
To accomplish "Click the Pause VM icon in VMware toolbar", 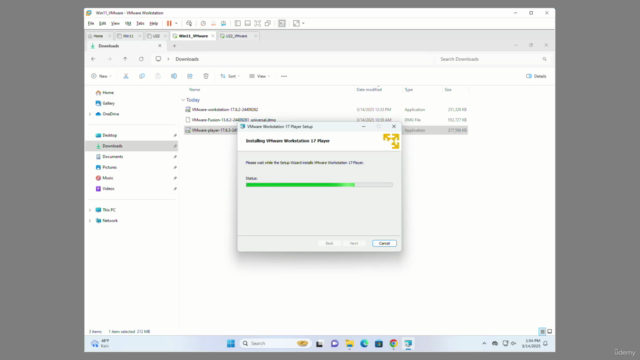I will [169, 23].
